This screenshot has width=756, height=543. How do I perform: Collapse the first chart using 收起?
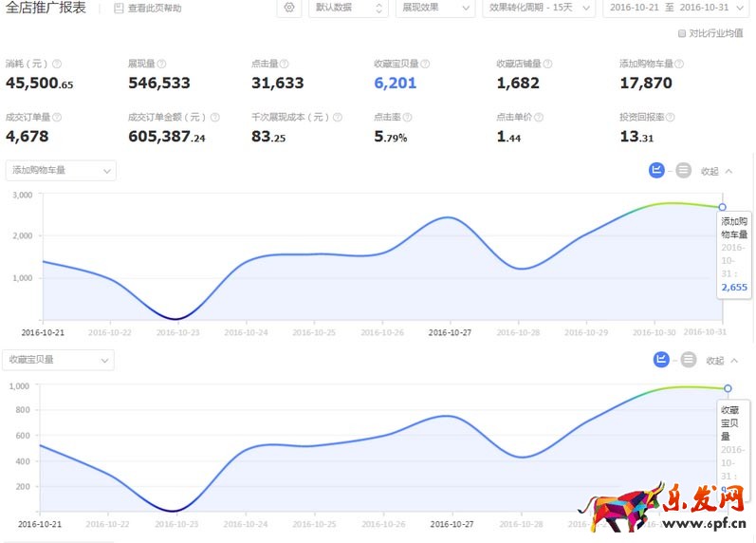(716, 171)
